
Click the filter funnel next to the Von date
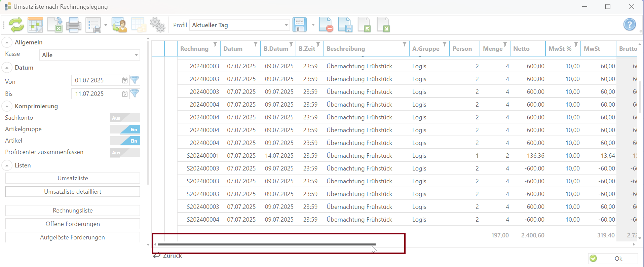click(135, 80)
